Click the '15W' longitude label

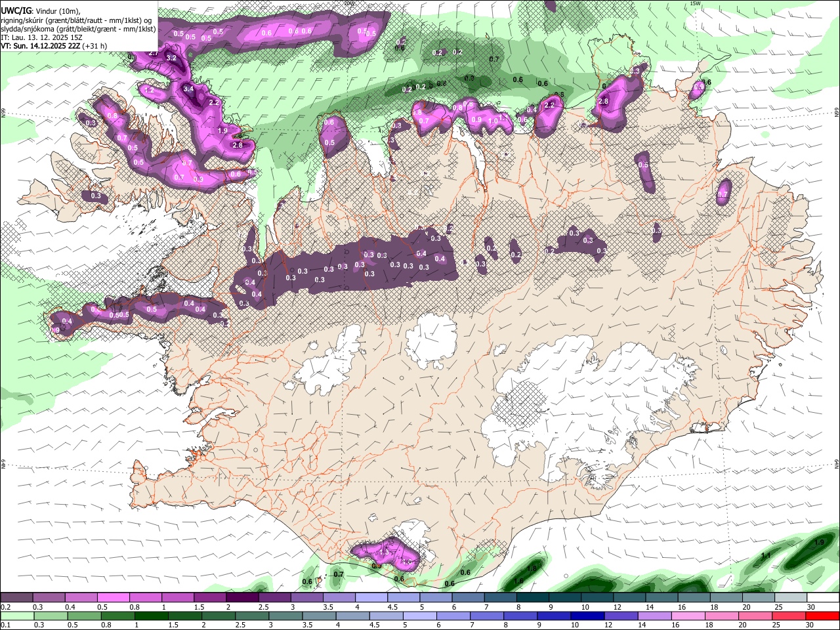pyautogui.click(x=695, y=3)
